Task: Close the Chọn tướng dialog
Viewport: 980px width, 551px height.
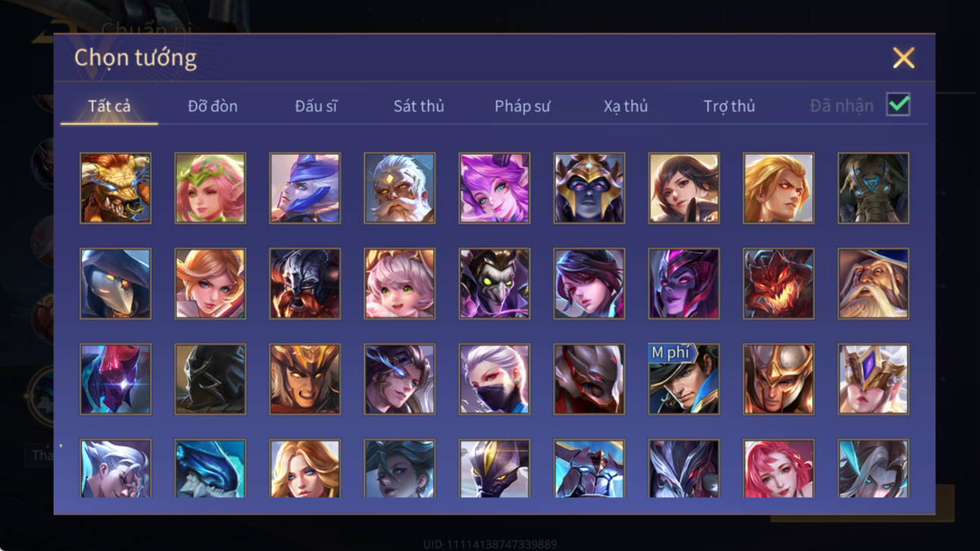Action: pyautogui.click(x=903, y=58)
